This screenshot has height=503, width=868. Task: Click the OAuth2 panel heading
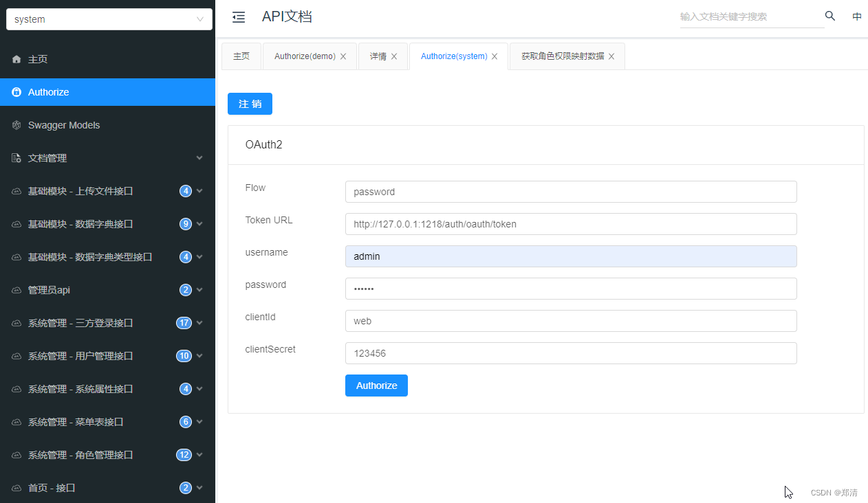pyautogui.click(x=263, y=145)
